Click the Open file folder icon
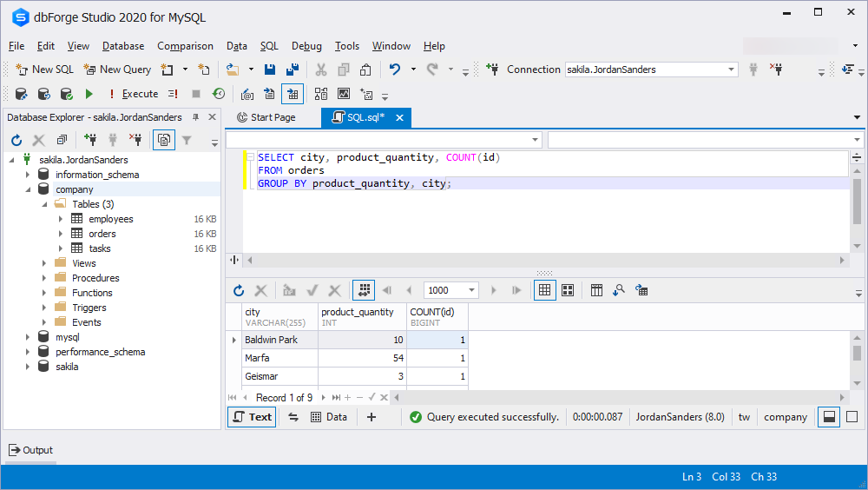Image resolution: width=868 pixels, height=490 pixels. pyautogui.click(x=233, y=70)
